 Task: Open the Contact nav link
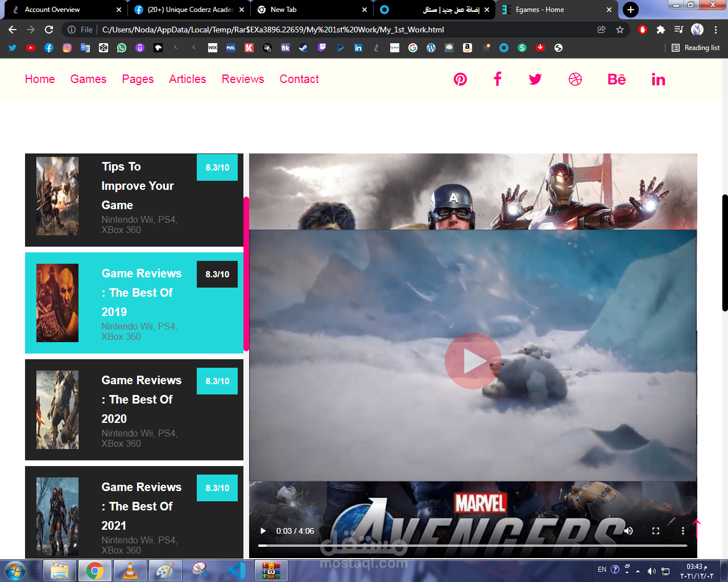(299, 79)
